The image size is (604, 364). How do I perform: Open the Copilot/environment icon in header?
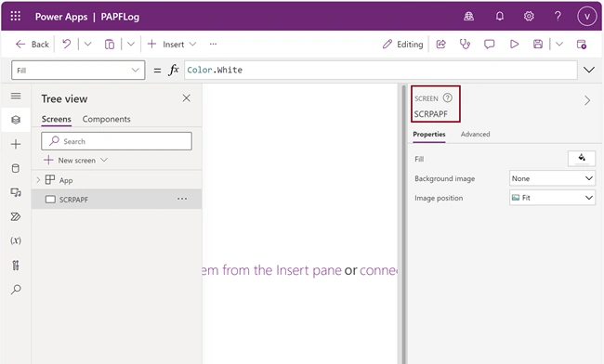pos(468,16)
